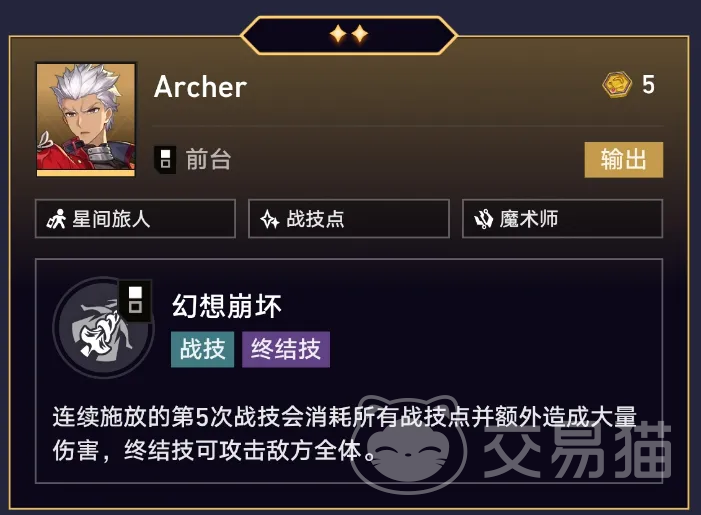
Task: Click the skill description text
Action: click(x=344, y=433)
